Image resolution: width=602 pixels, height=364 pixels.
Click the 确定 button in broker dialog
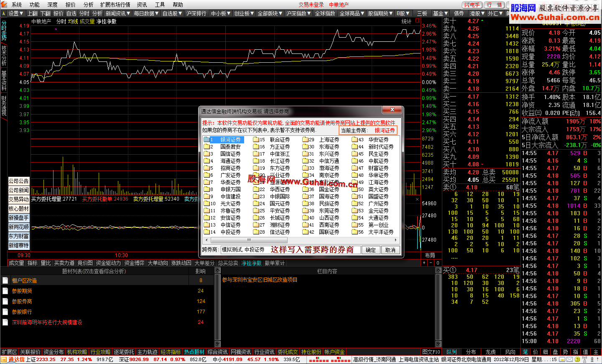[x=371, y=250]
